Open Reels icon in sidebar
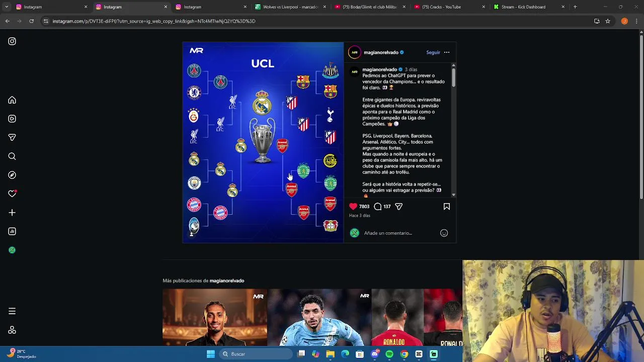Viewport: 644px width, 362px height. [12, 119]
